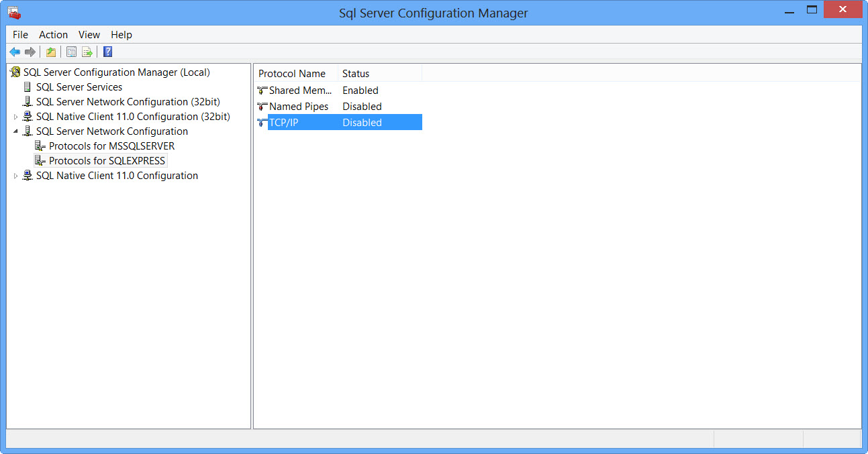Click the Properties window toolbar icon
868x454 pixels.
click(x=71, y=52)
